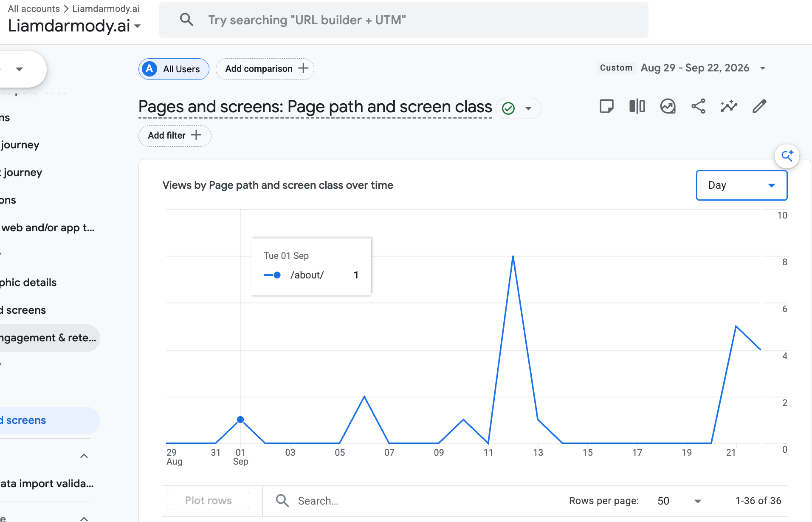Edit report with pencil icon

tap(759, 106)
